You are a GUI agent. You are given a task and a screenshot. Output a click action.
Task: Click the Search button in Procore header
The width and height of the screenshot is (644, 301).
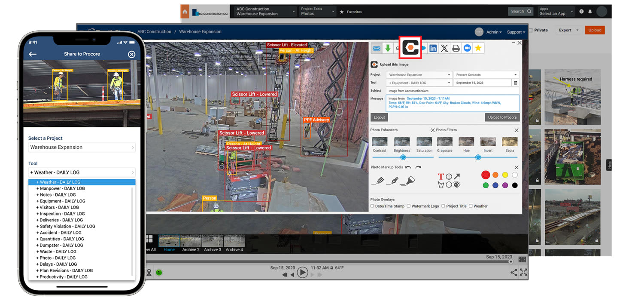tap(521, 12)
